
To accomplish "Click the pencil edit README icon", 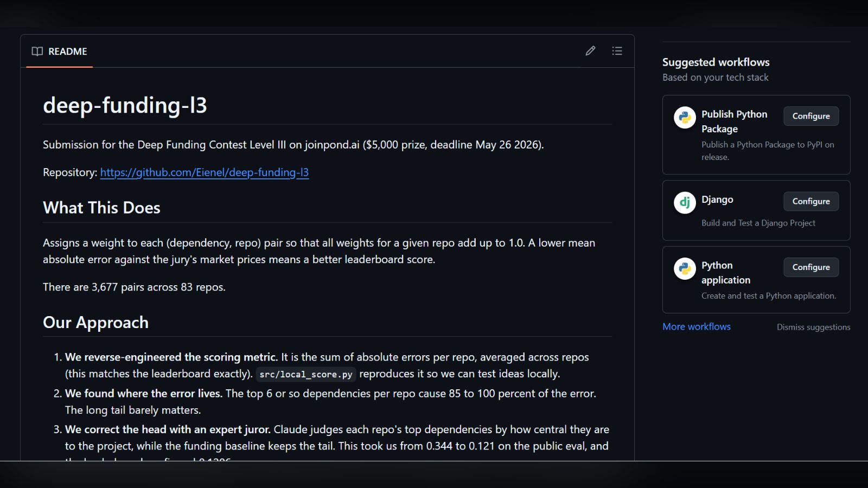I will tap(590, 51).
